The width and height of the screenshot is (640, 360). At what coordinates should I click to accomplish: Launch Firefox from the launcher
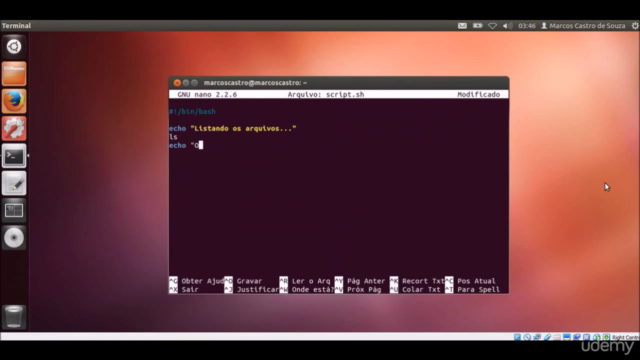tap(14, 101)
